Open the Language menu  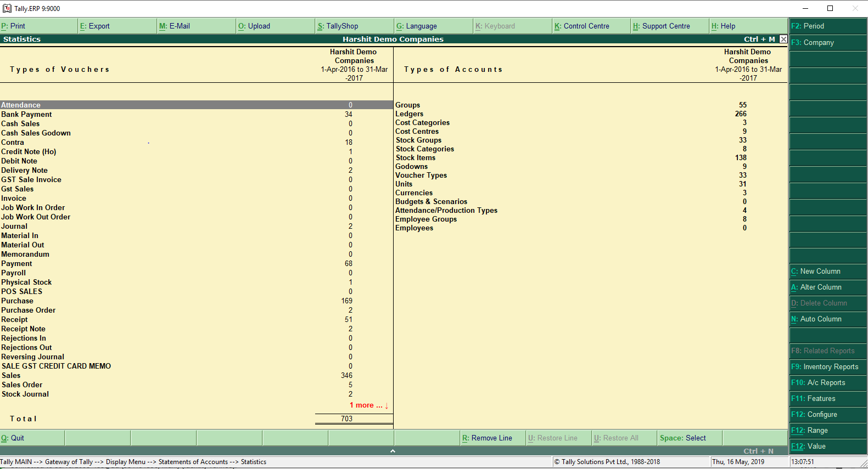tap(434, 26)
